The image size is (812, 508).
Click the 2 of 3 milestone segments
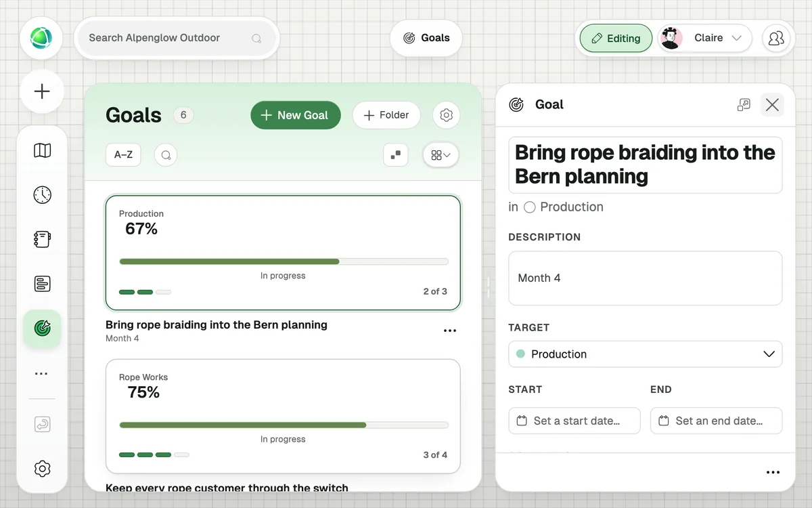pyautogui.click(x=145, y=292)
